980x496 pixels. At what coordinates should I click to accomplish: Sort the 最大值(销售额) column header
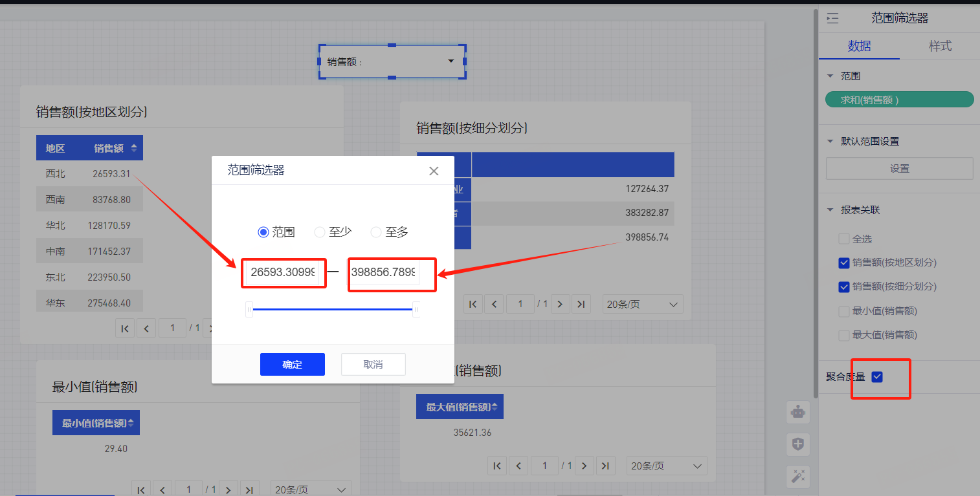pyautogui.click(x=495, y=407)
